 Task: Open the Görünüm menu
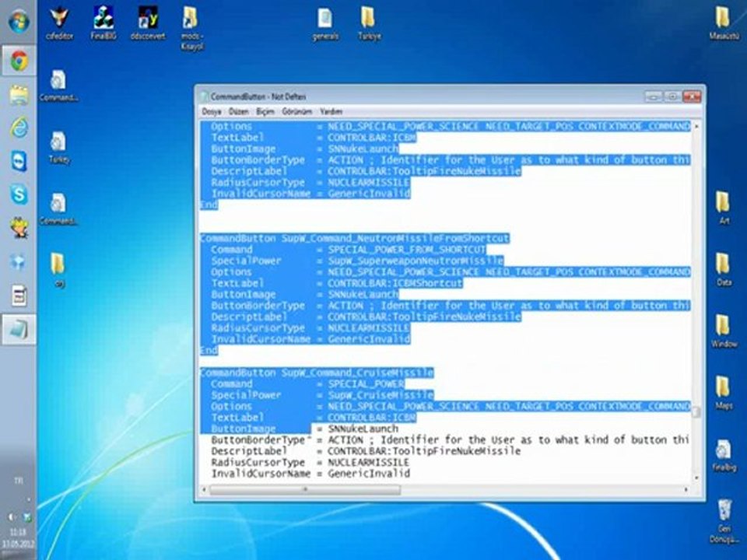[x=296, y=112]
